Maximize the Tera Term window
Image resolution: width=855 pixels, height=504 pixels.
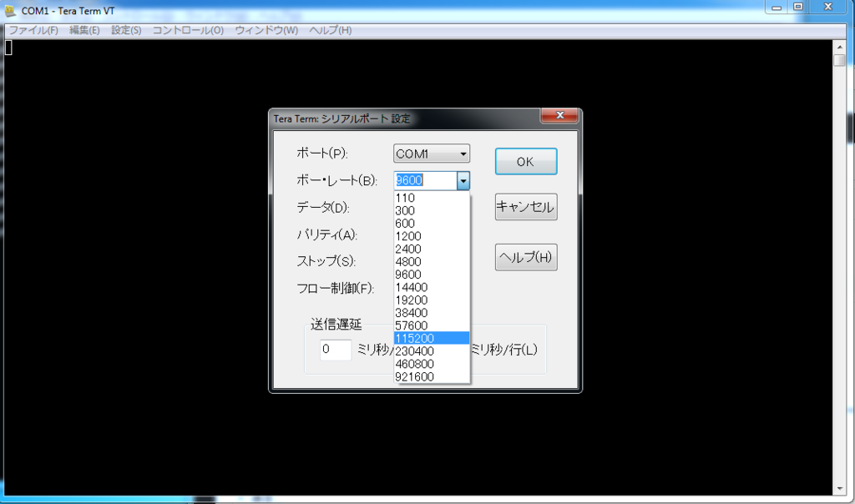tap(798, 7)
